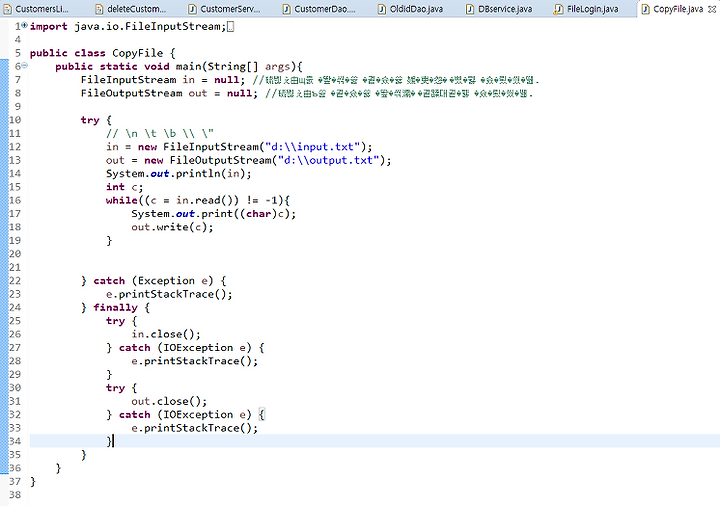Click the string "d:\\input.txt"
This screenshot has width=720, height=506.
[x=312, y=146]
